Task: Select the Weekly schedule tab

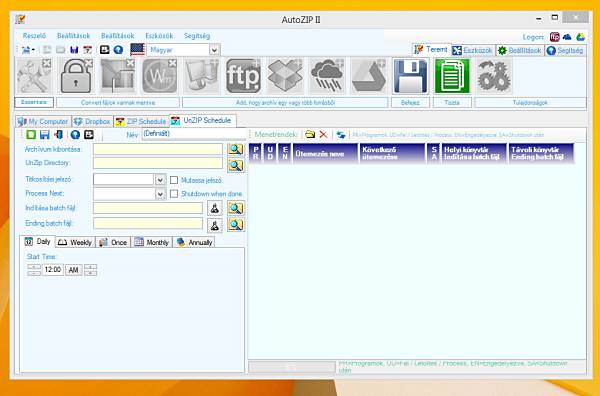Action: pyautogui.click(x=75, y=242)
